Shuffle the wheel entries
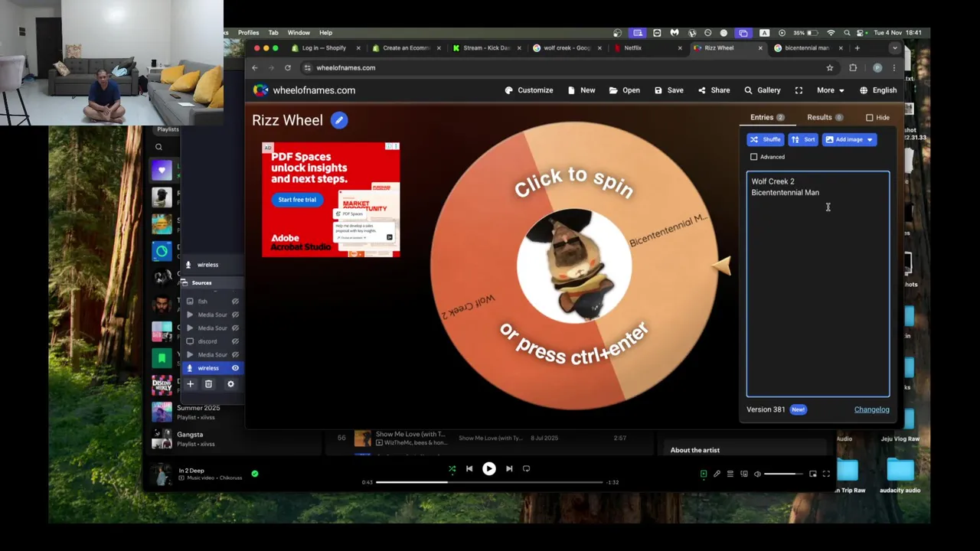The width and height of the screenshot is (980, 551). point(766,139)
